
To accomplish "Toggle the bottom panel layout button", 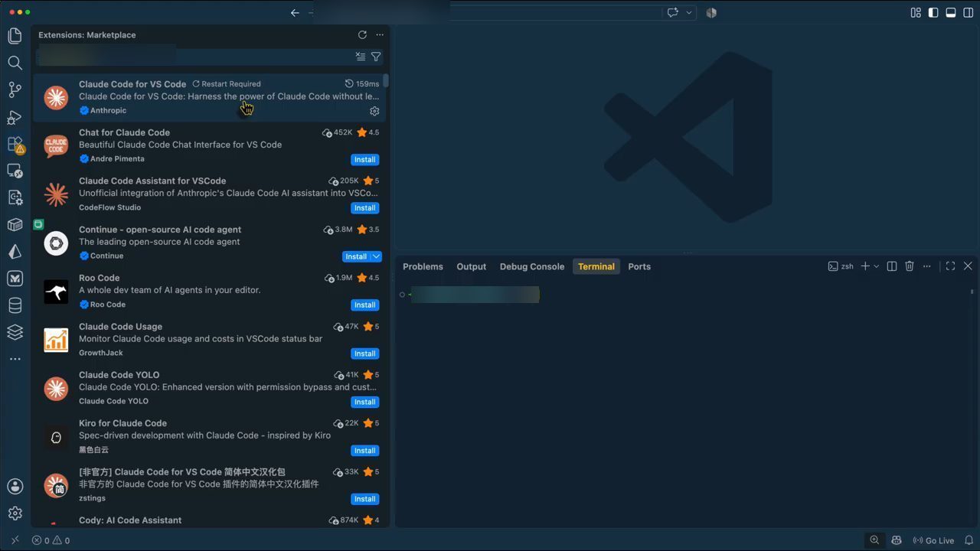I will click(x=951, y=12).
